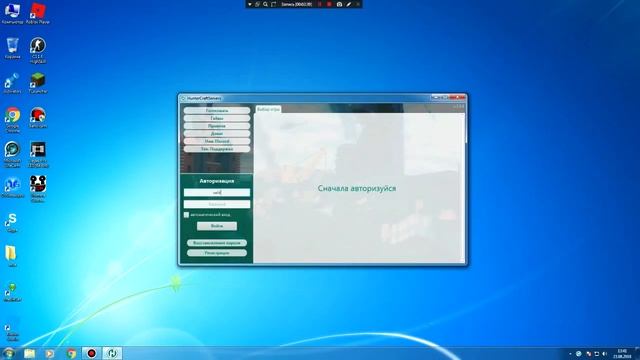Click the Регистрация button
640x360 pixels.
click(x=217, y=253)
